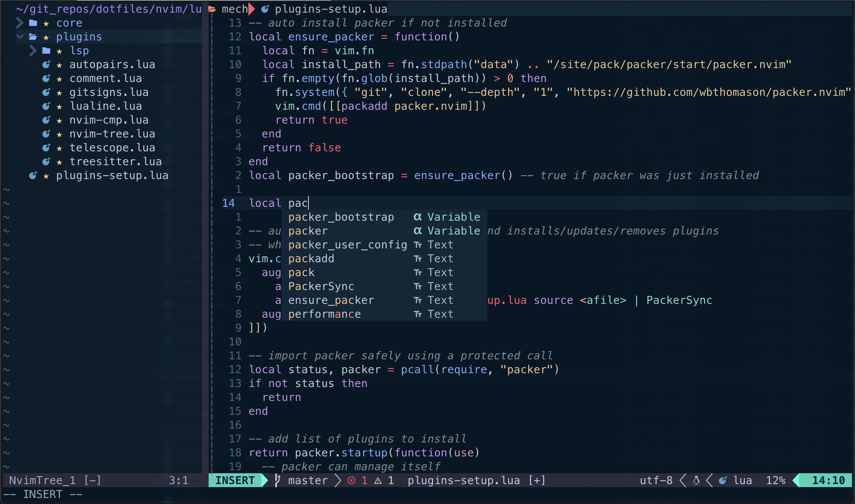Click the lua filetype label in statusline

743,480
